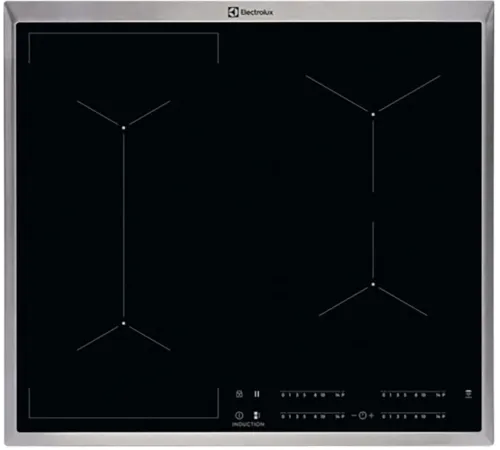Tap the child lock icon
Screen dimensions: 500x450
(239, 394)
